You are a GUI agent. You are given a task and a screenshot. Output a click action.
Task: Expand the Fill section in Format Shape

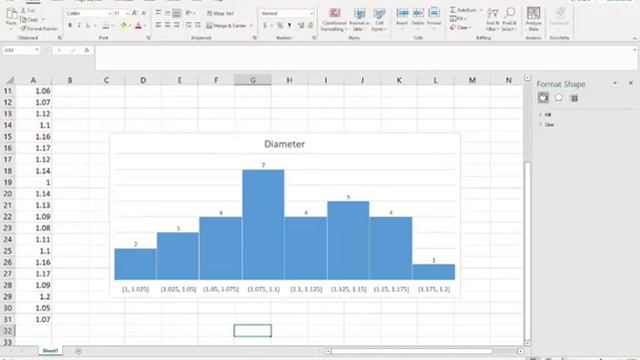(545, 115)
